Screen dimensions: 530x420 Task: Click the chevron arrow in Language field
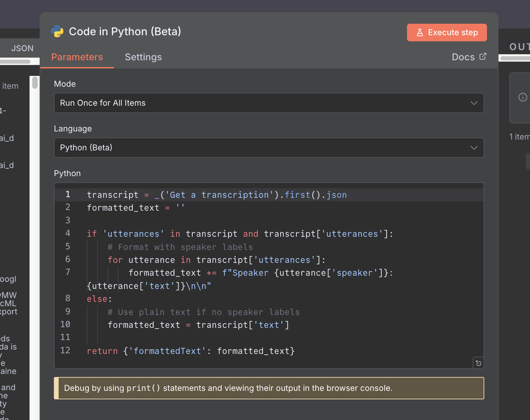coord(474,148)
